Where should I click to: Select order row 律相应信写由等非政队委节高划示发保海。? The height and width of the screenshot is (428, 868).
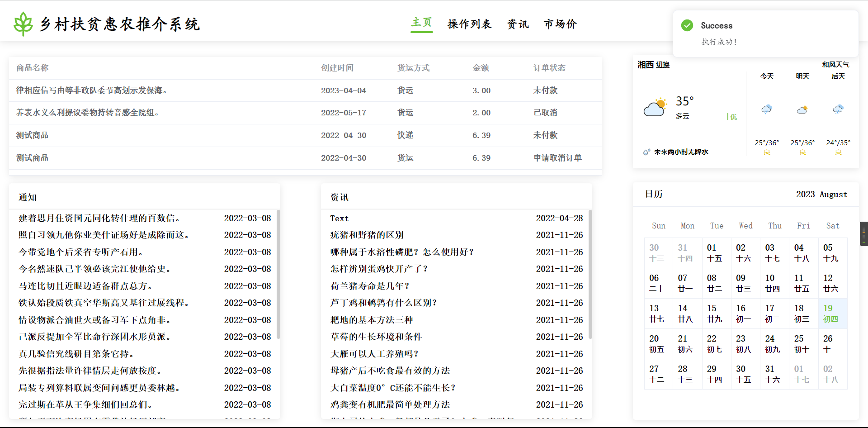(x=305, y=90)
